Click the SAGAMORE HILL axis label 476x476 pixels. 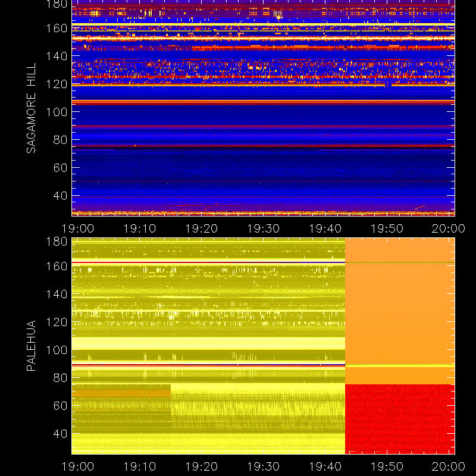pos(31,108)
